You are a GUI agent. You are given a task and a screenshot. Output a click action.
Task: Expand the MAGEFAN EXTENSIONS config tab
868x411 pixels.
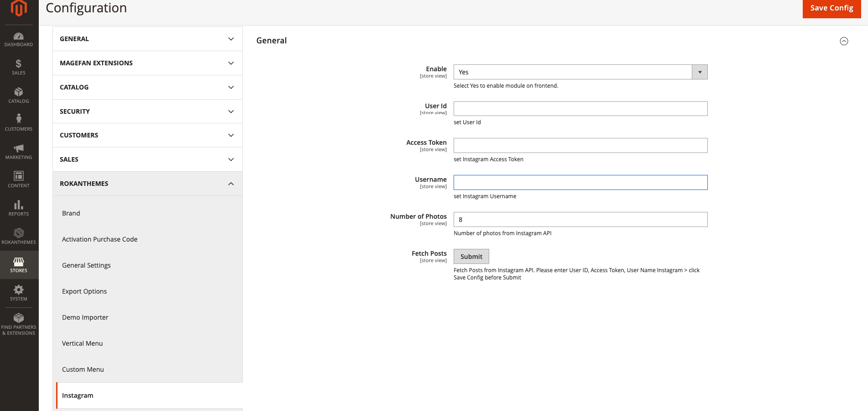click(147, 63)
